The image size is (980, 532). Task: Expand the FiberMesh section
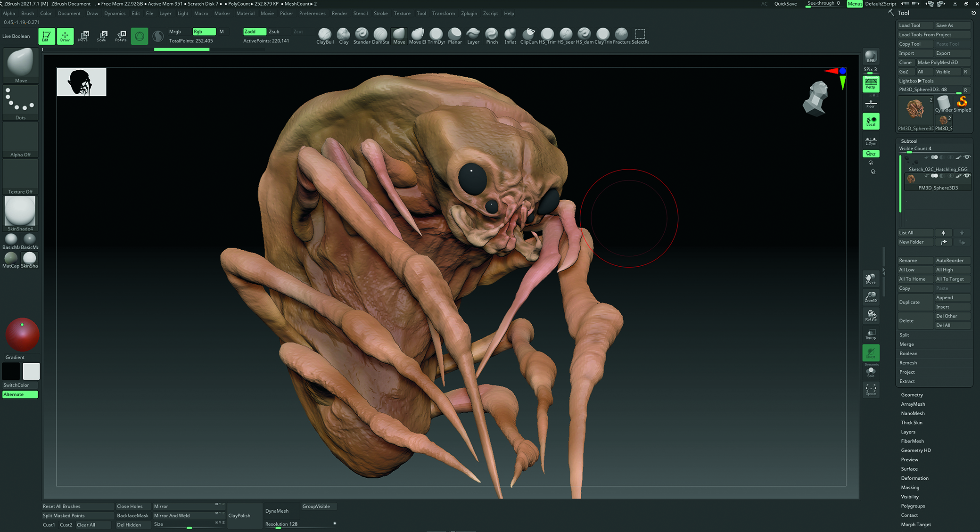pyautogui.click(x=913, y=441)
